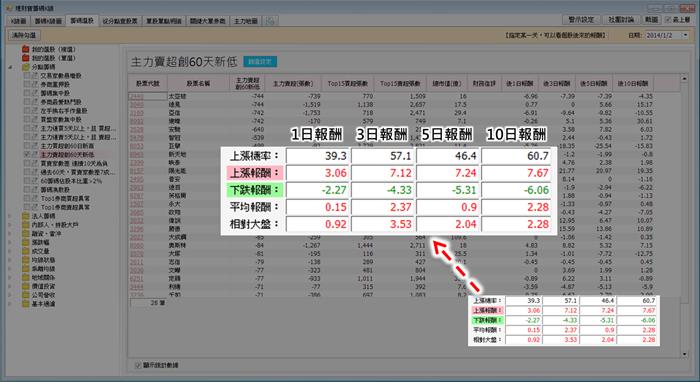700x382 pixels.
Task: Click the table scrollbar up arrow
Action: 684,79
